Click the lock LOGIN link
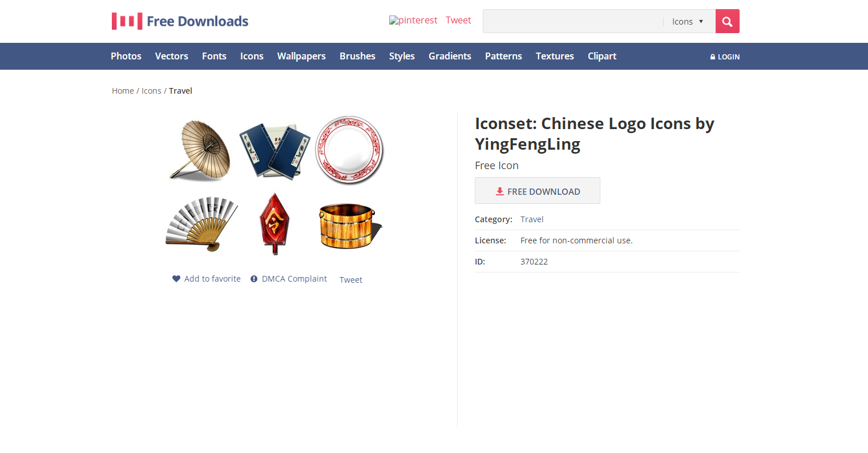Viewport: 868px width, 453px height. pos(725,57)
